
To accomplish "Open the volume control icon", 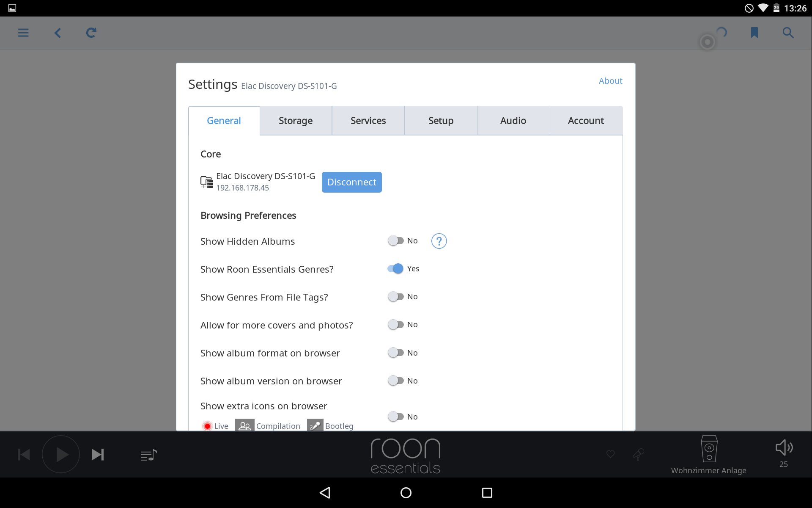I will [784, 447].
